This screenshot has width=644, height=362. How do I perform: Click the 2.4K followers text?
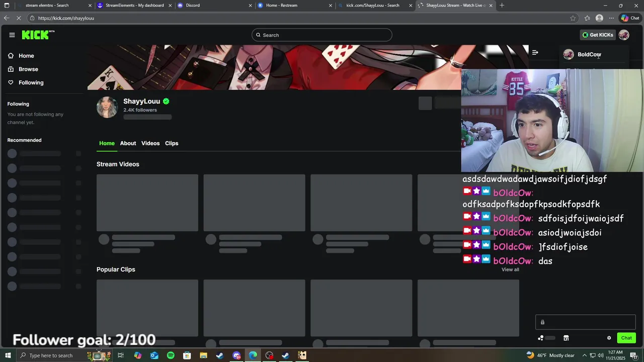pos(140,110)
